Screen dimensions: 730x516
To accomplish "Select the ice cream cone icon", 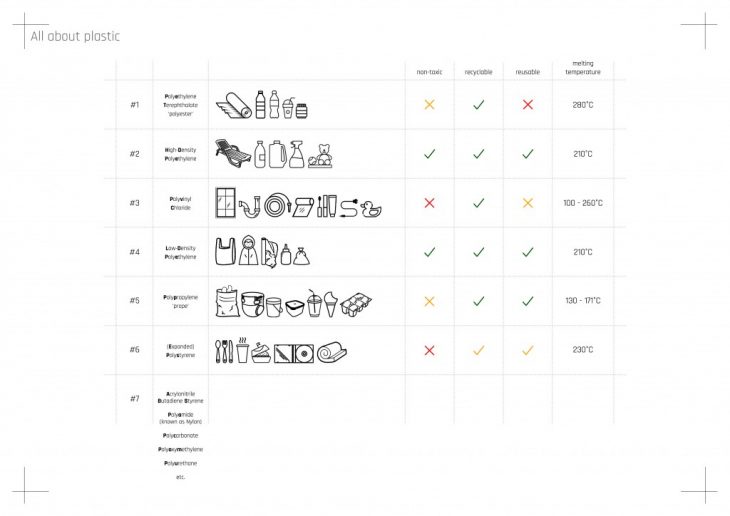I will coord(331,304).
